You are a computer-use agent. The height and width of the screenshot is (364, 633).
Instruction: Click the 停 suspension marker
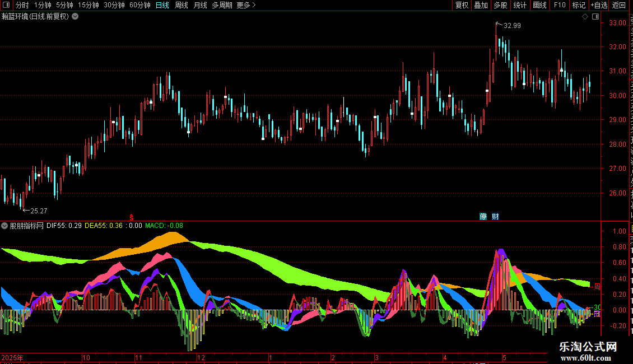coord(483,217)
